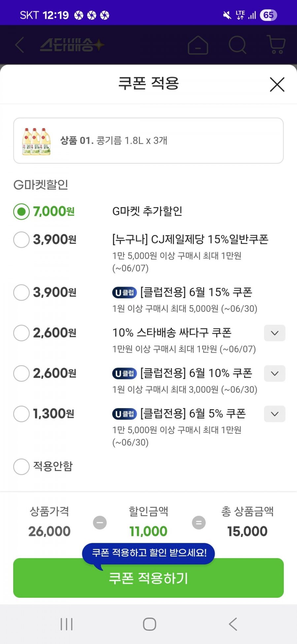Select 클럽전용 6월 15% 쿠폰 radio
297x644 pixels.
pyautogui.click(x=21, y=292)
